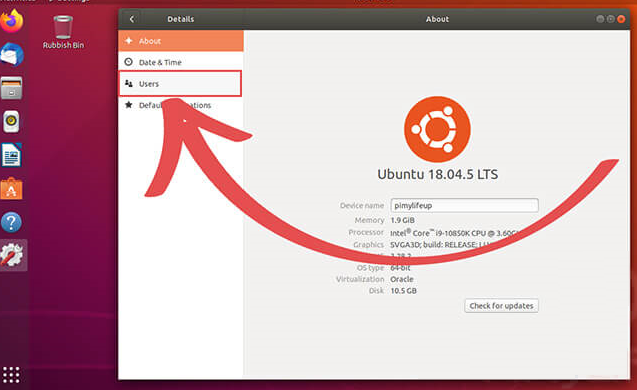Image resolution: width=637 pixels, height=390 pixels.
Task: Click the Disk value 10.5 GB
Action: (x=403, y=290)
